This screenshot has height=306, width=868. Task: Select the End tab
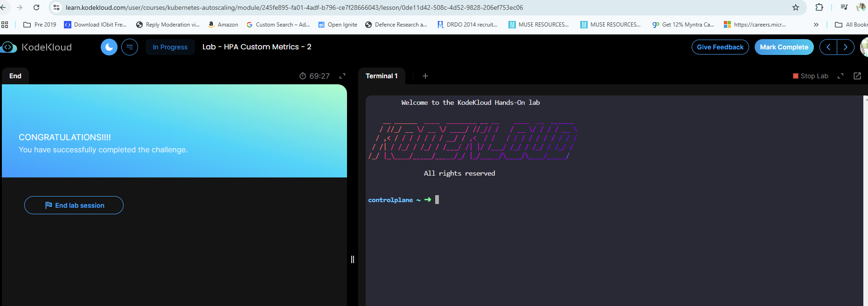(x=15, y=76)
